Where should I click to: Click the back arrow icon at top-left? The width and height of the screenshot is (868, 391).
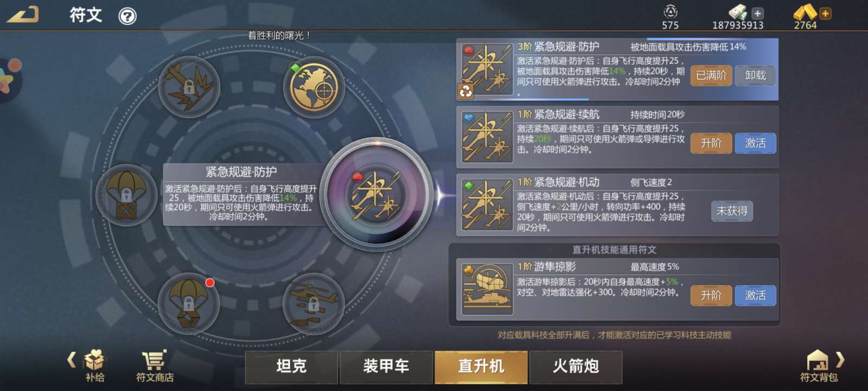point(23,15)
